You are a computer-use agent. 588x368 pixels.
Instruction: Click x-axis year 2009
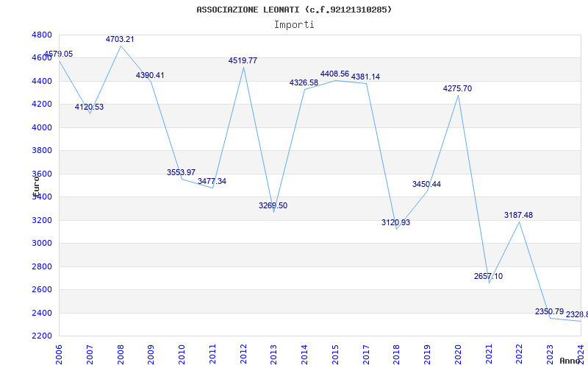(151, 355)
